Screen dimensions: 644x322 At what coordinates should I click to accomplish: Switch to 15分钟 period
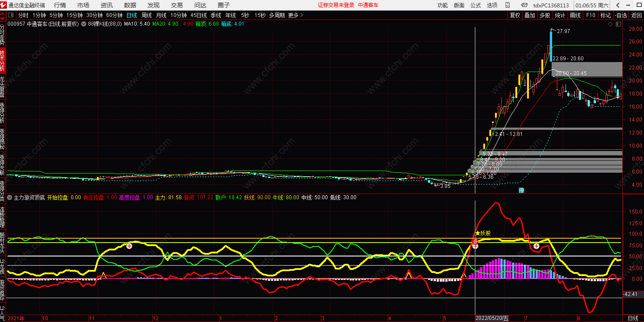(x=75, y=15)
